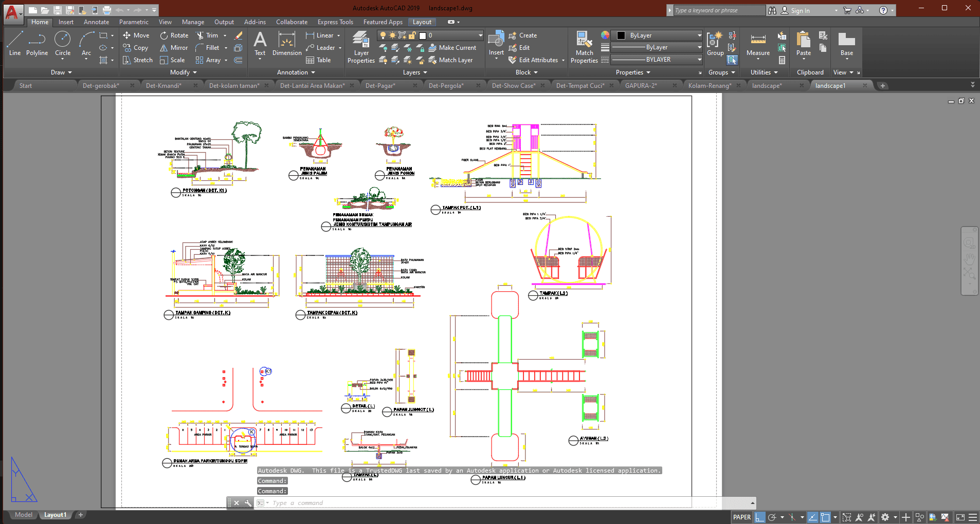
Task: Click the Erase tool icon
Action: tap(238, 35)
